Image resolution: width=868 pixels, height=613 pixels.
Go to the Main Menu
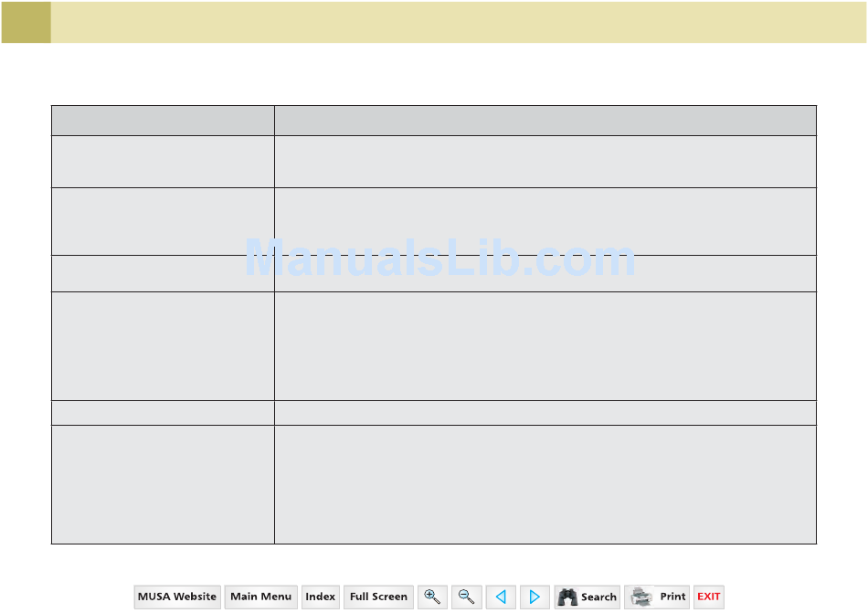(260, 597)
